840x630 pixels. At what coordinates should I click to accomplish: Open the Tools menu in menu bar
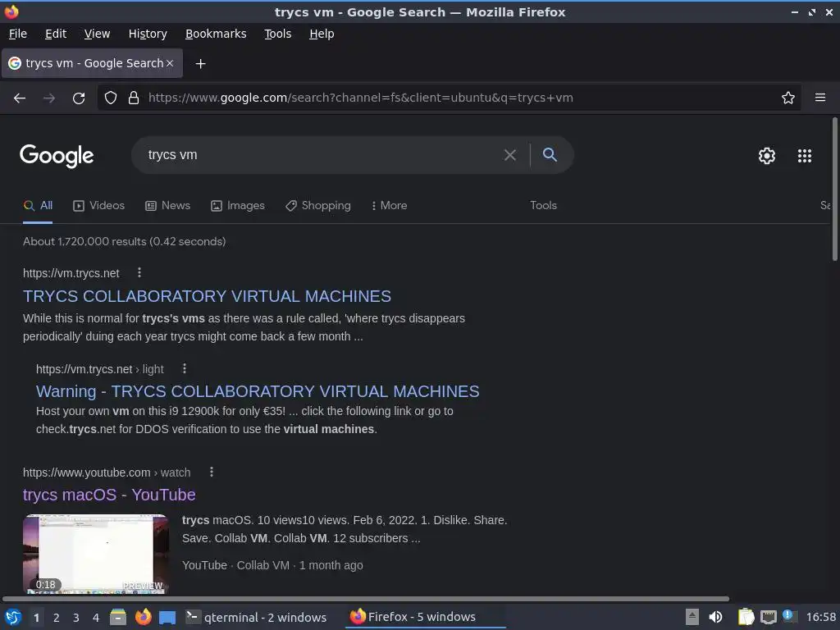[277, 34]
